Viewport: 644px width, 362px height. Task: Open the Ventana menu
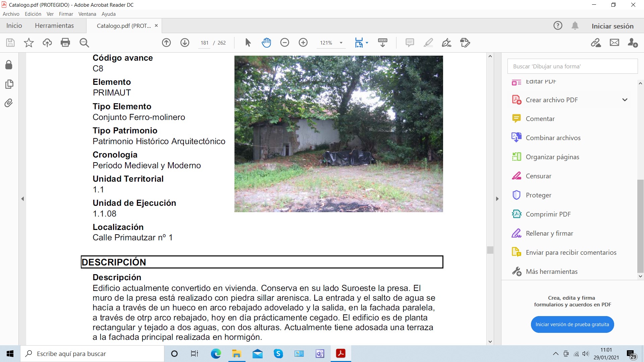coord(87,14)
